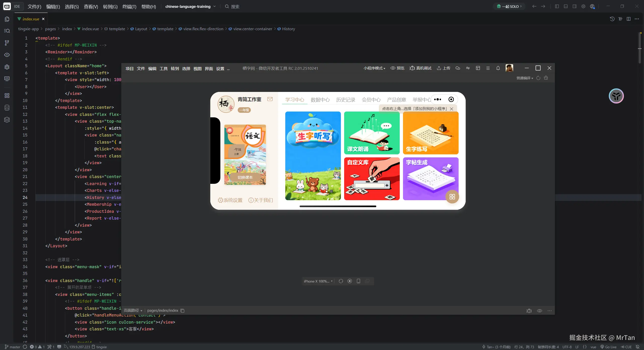Viewport: 644px width, 350px height.
Task: Expand the iPhone X 100% device dropdown
Action: tap(318, 281)
